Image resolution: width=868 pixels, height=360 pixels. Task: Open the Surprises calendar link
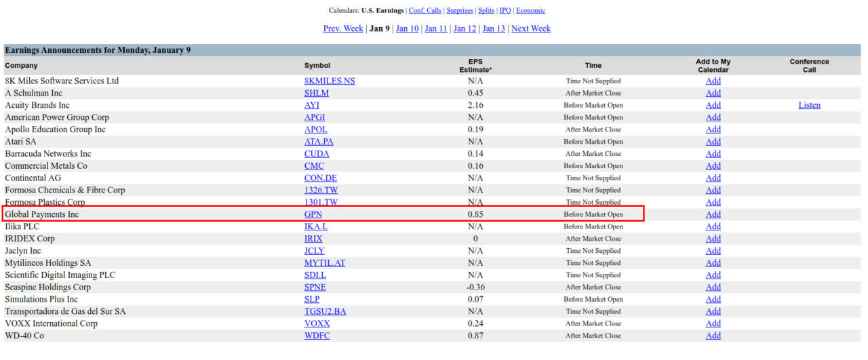tap(460, 11)
